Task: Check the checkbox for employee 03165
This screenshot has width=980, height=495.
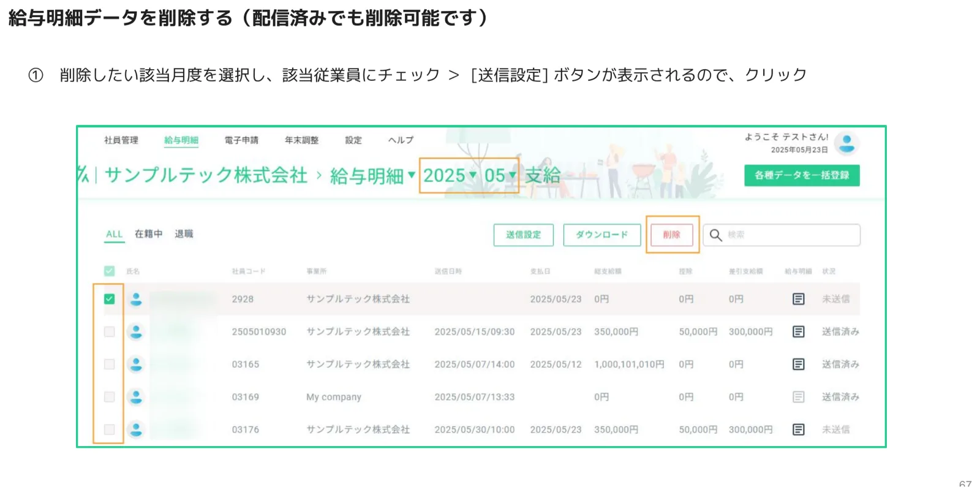Action: [x=109, y=364]
